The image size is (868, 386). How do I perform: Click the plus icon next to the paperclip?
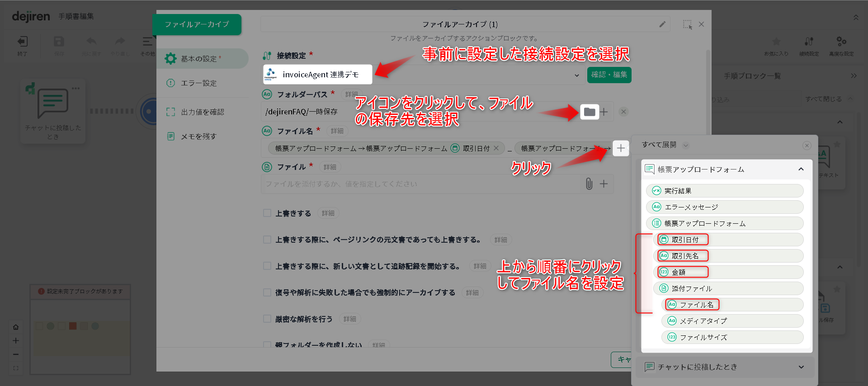604,184
